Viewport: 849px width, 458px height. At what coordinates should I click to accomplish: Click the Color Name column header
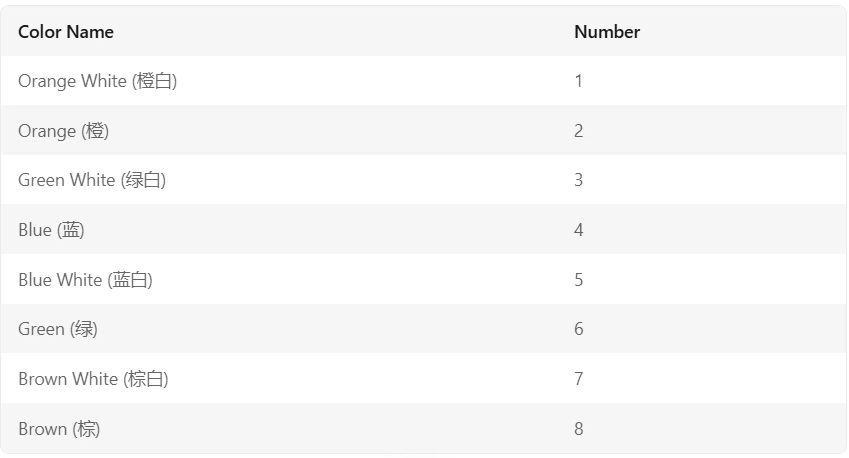click(x=66, y=32)
